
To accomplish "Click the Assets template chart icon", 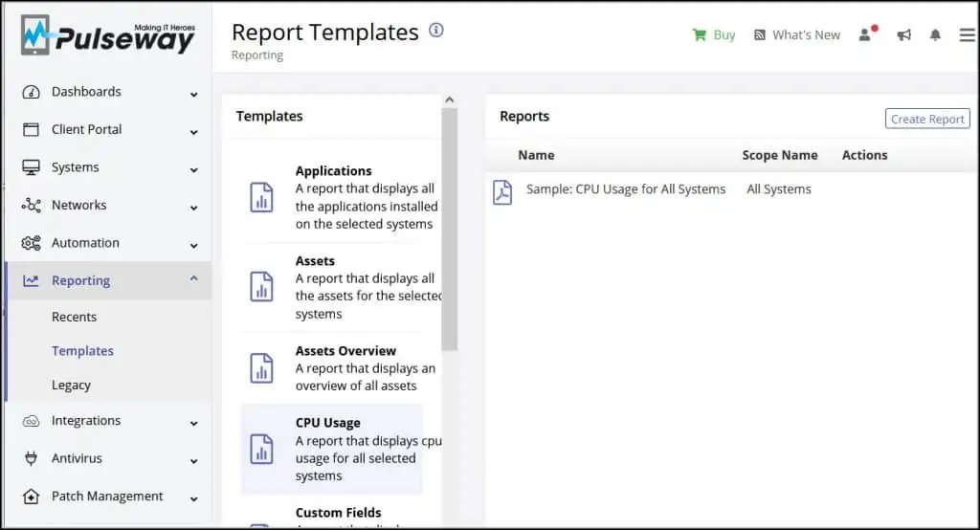I will coord(261,287).
